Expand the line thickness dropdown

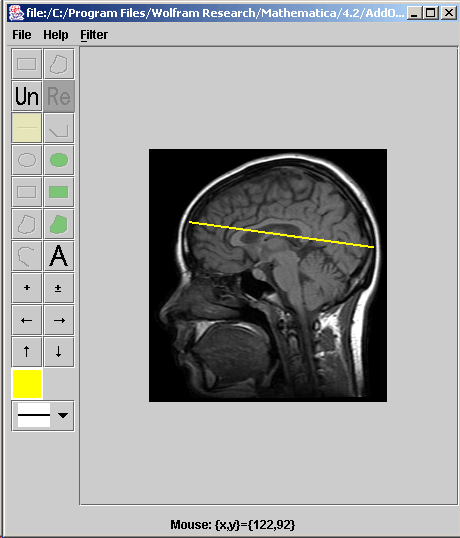point(63,415)
